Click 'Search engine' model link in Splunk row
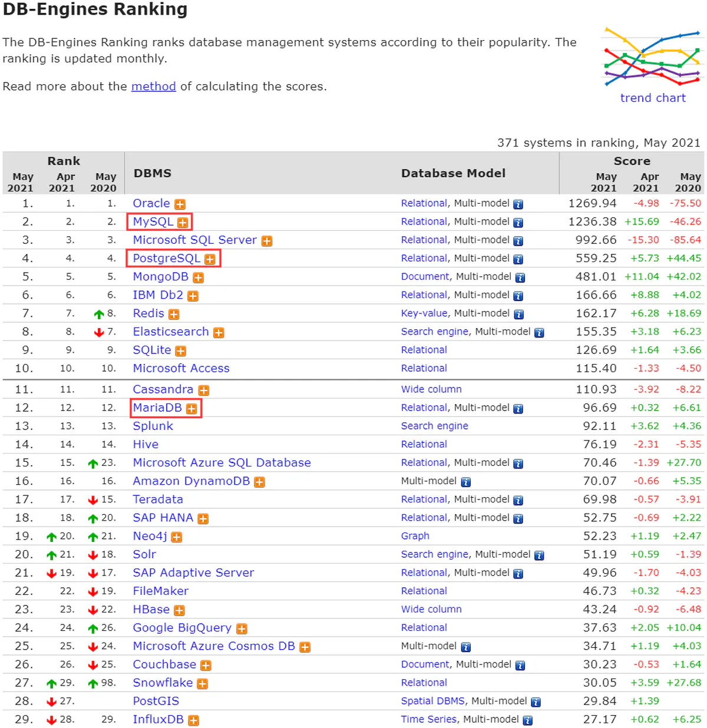 435,426
